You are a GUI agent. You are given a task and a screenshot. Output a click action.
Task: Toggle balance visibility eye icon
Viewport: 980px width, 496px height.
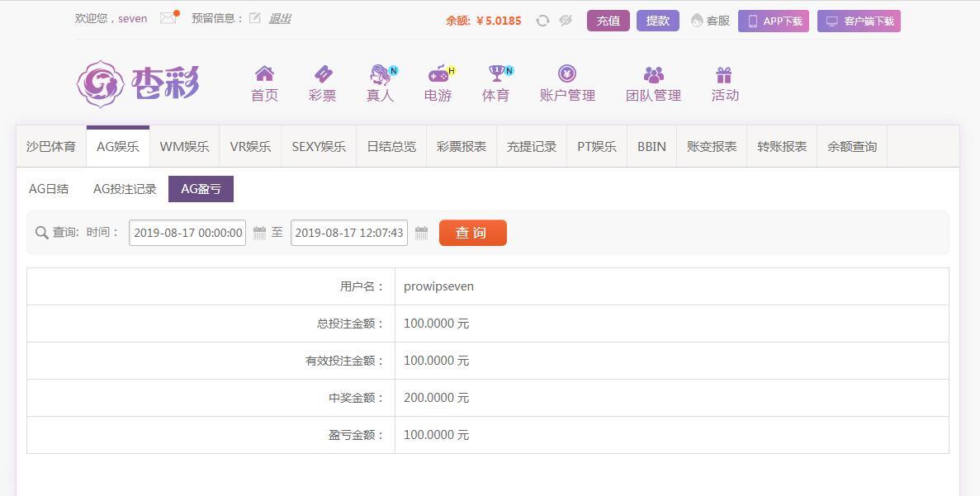click(x=566, y=21)
